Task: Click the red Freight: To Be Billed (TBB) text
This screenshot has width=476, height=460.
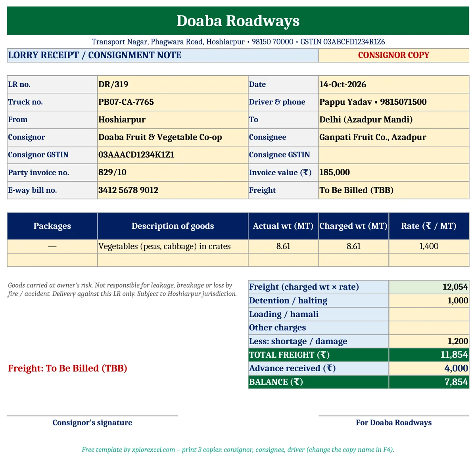Action: tap(67, 368)
